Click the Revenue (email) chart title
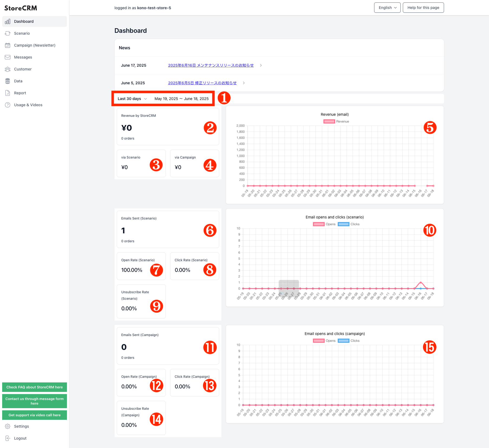Screen dimensions: 489x448 pyautogui.click(x=335, y=114)
